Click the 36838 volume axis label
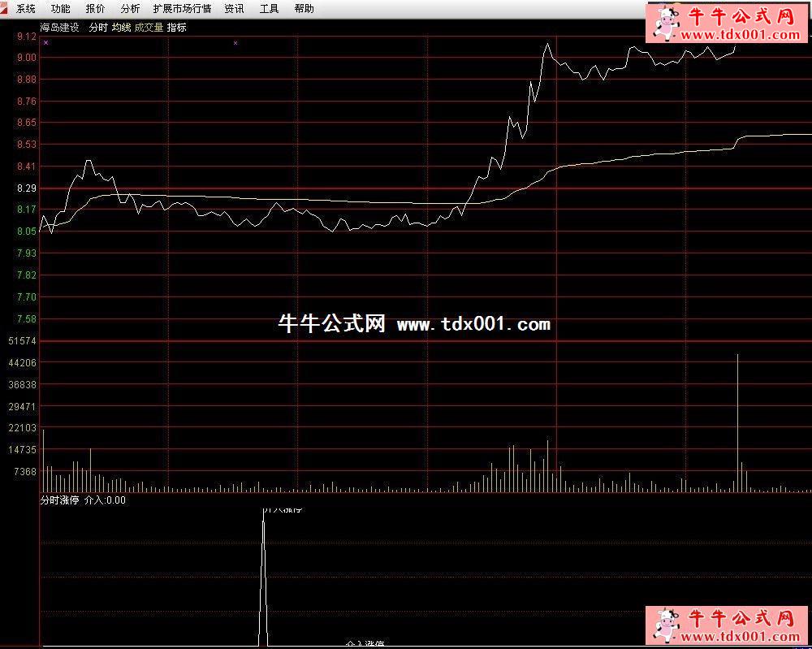812x649 pixels. pos(22,385)
